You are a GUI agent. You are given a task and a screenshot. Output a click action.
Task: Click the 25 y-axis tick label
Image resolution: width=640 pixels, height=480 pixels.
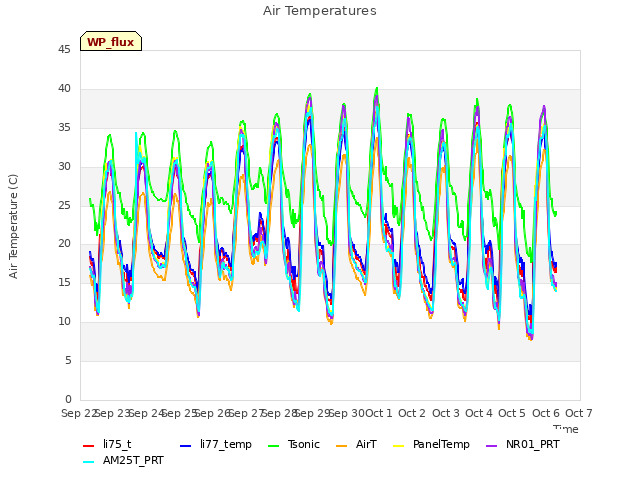click(64, 205)
